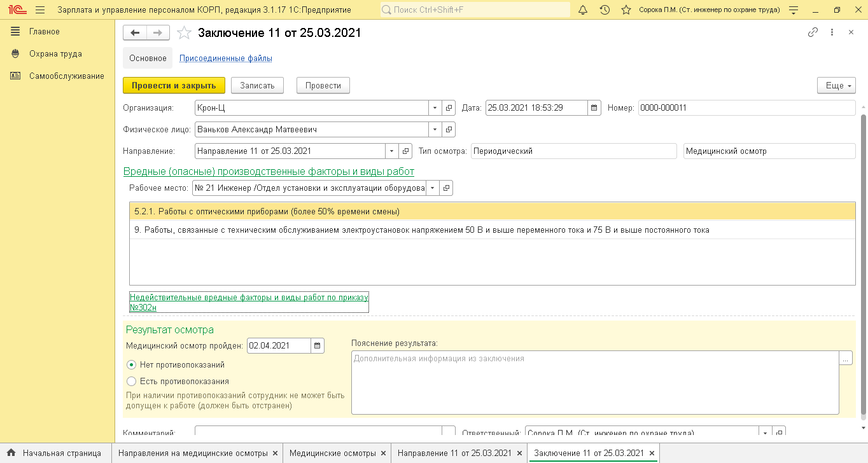Open Вредные (опасные) производственные факторы heading link
This screenshot has height=463, width=868.
[269, 171]
